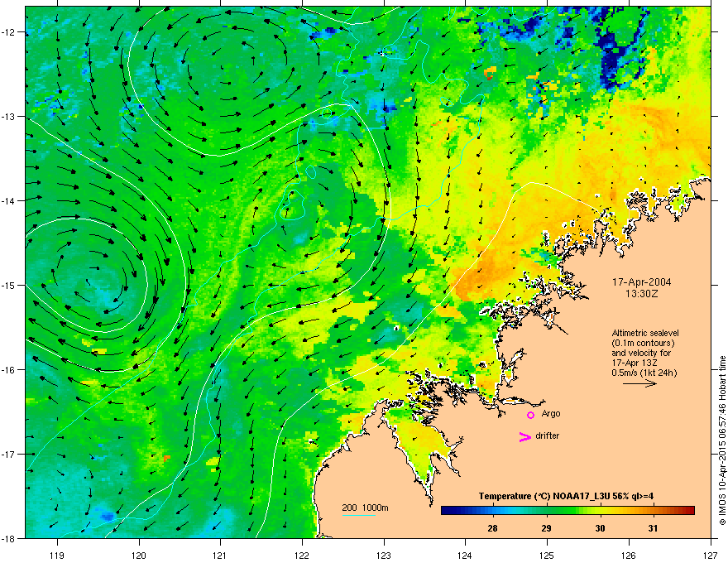Click the 0.5m/s velocity scale arrow
This screenshot has width=728, height=563.
[639, 383]
